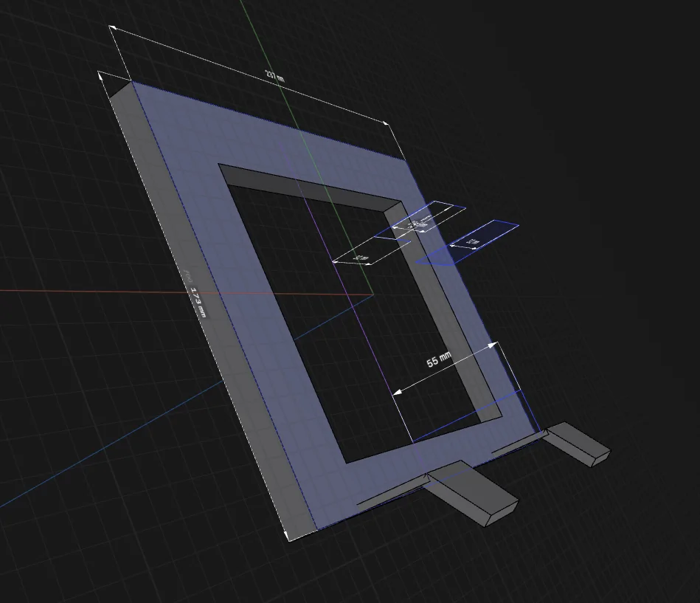Click the 173 mm dimension label

(x=199, y=303)
